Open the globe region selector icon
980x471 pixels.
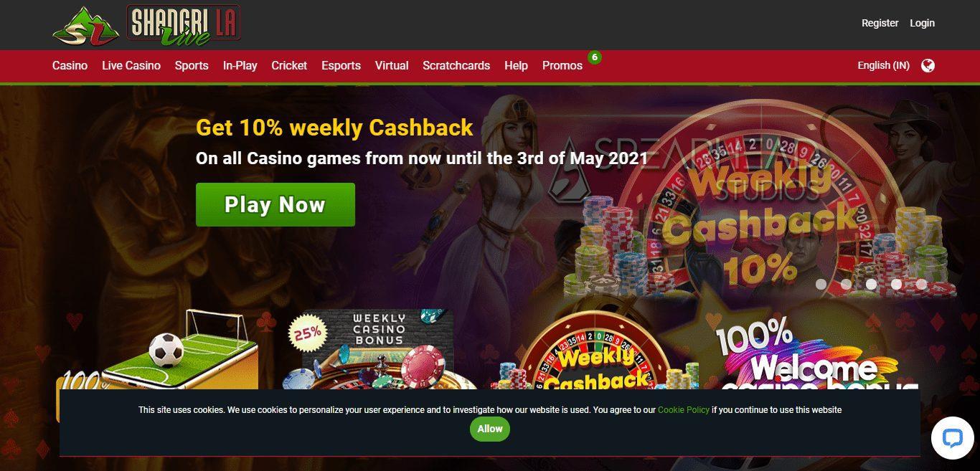pos(928,65)
